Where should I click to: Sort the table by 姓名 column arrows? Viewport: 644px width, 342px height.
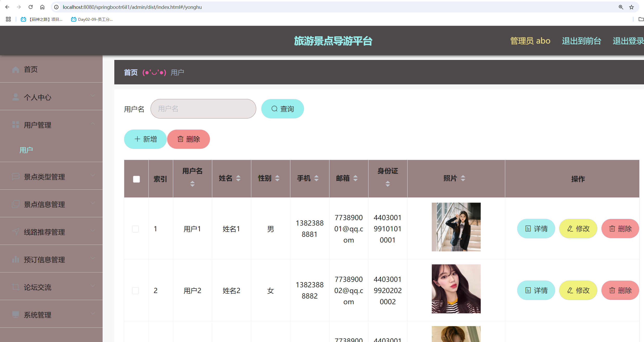coord(238,178)
